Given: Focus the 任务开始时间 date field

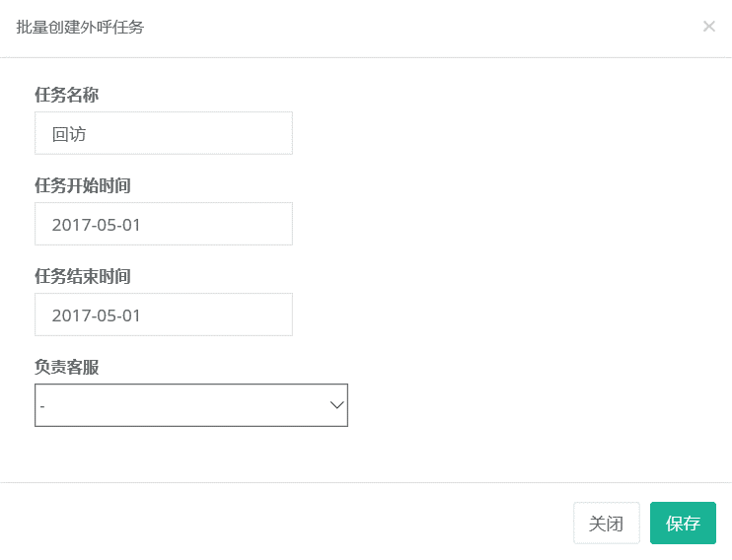Looking at the screenshot, I should (164, 224).
